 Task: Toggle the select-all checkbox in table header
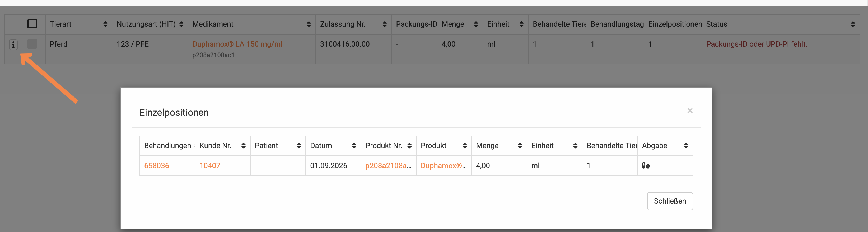pyautogui.click(x=32, y=24)
